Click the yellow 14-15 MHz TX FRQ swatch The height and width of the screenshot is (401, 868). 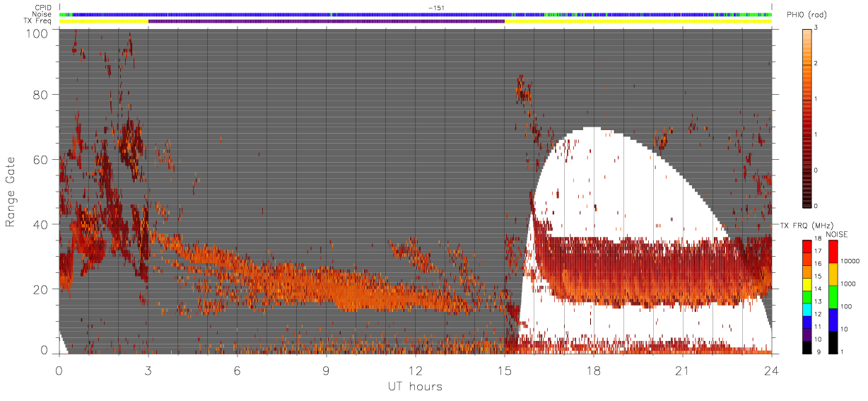[x=807, y=284]
